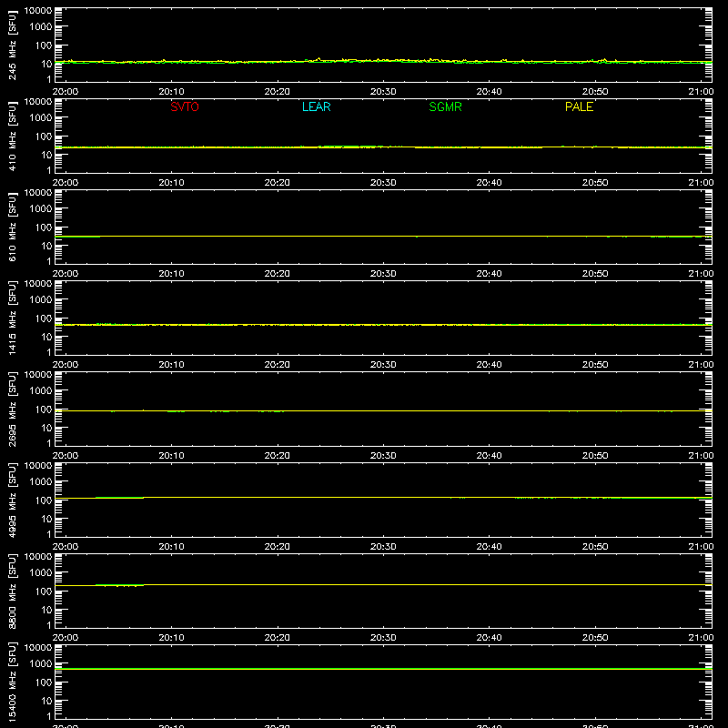Screen dimensions: 728x728
Task: Click 20:20 tick under the 610 MHz plot
Action: click(278, 274)
